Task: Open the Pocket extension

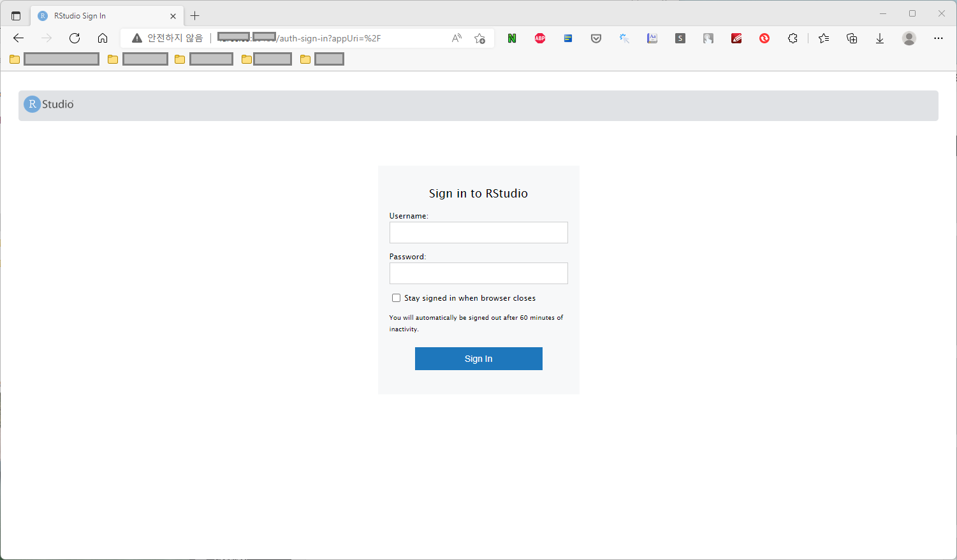Action: pos(596,38)
